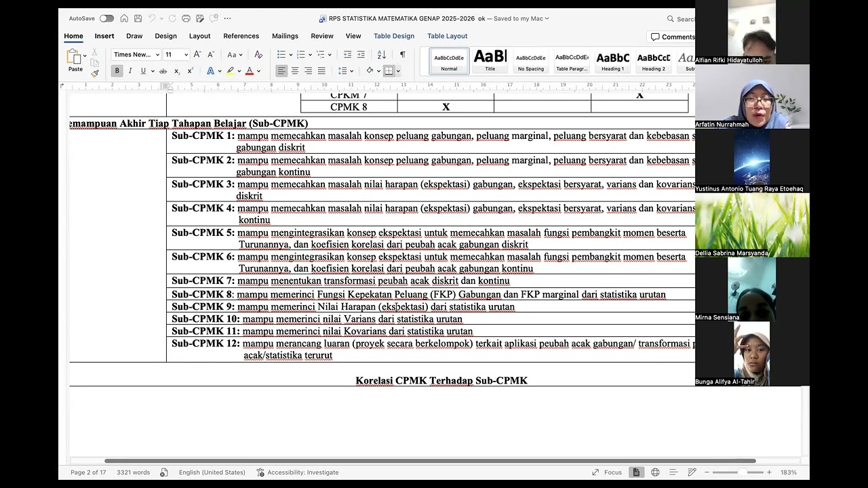868x488 pixels.
Task: Open bullet list style dropdown
Action: [x=291, y=55]
